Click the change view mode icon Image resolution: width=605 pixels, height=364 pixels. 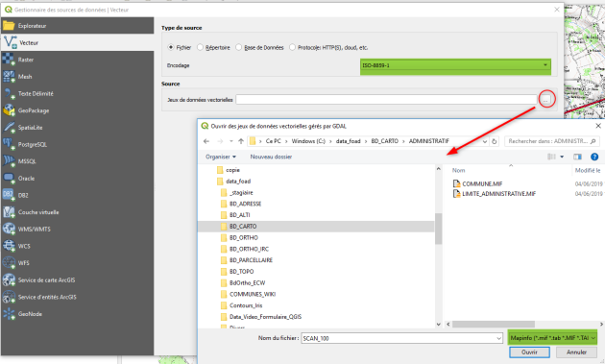pos(552,157)
